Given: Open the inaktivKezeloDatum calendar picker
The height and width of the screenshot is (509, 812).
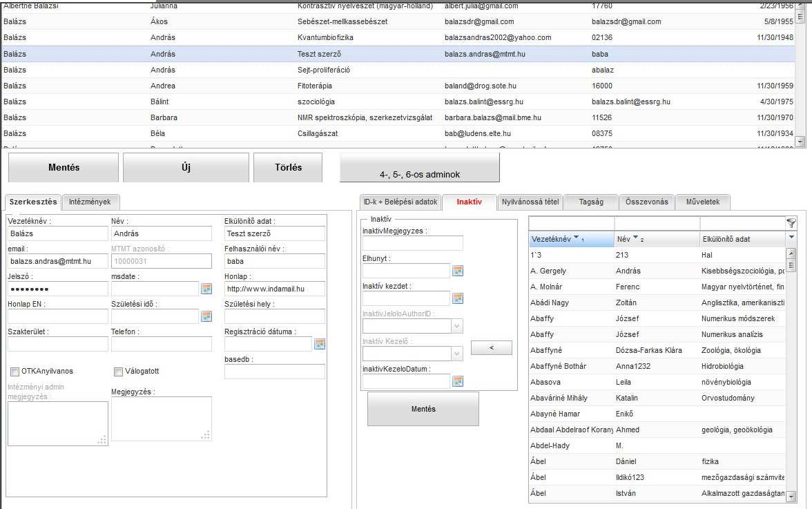Looking at the screenshot, I should click(x=457, y=382).
